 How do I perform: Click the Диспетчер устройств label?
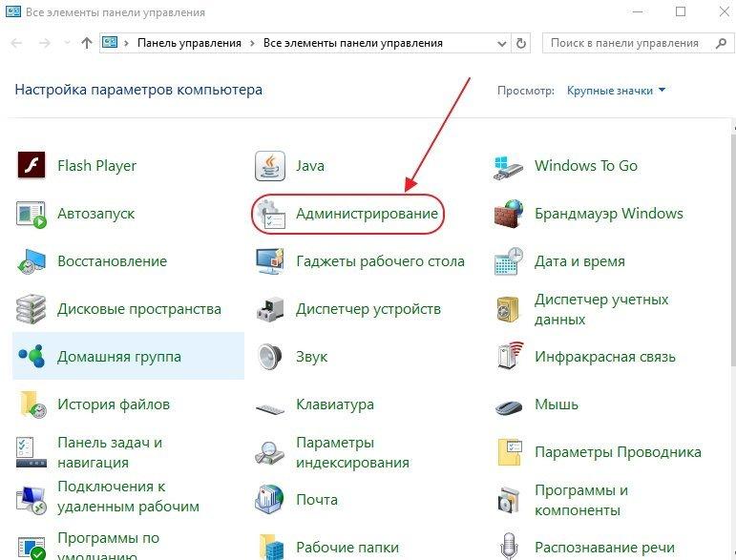[368, 309]
